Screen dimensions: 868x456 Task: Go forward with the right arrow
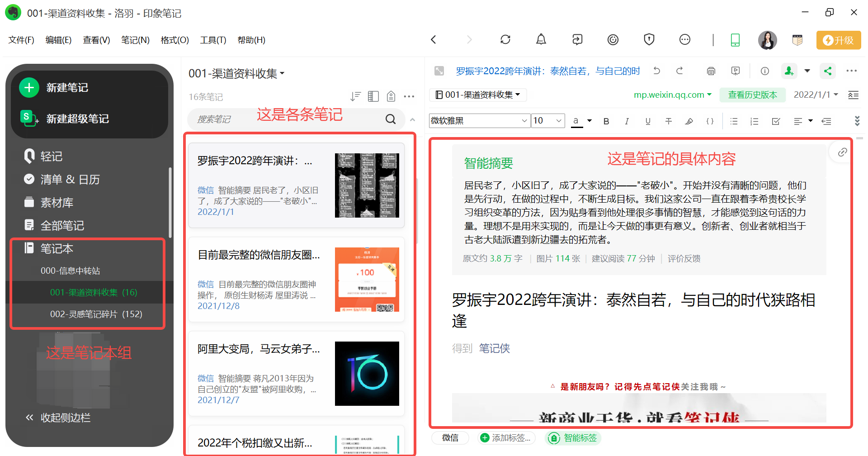point(469,40)
